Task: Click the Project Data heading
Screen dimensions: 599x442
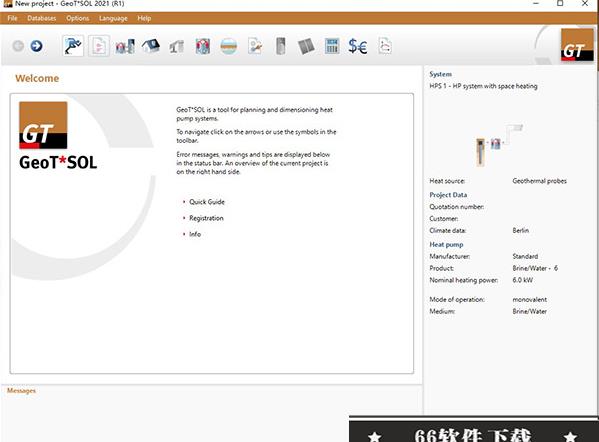Action: tap(448, 195)
